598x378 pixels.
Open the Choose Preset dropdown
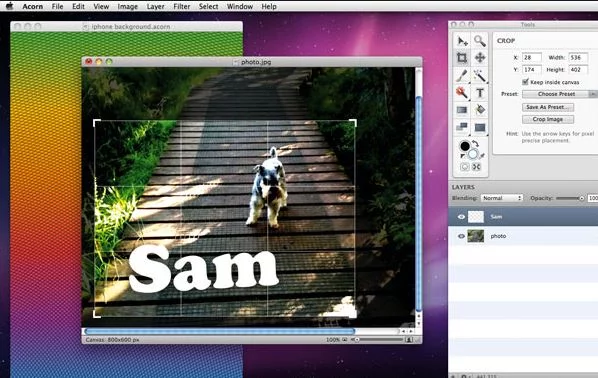point(559,94)
